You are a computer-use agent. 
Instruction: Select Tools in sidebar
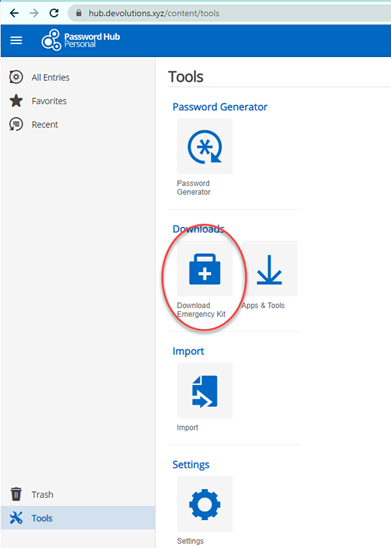pos(78,518)
